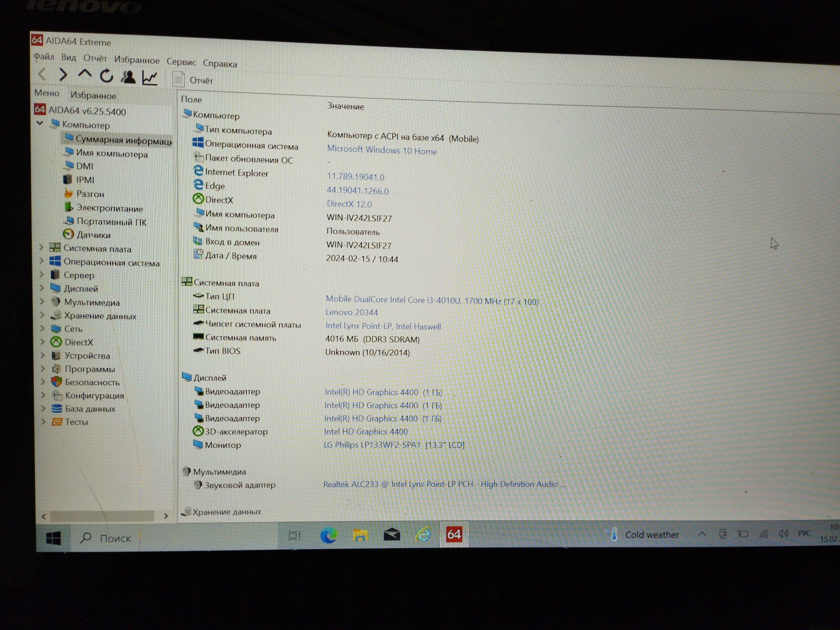The height and width of the screenshot is (630, 840).
Task: Open Intel HD Graphics 4400 3D-accelerator link
Action: [366, 431]
